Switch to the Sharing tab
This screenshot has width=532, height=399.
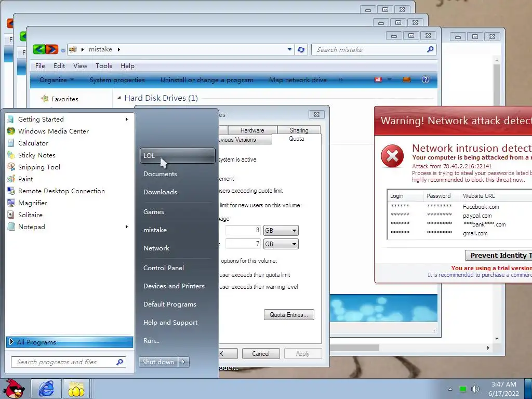[x=299, y=130]
